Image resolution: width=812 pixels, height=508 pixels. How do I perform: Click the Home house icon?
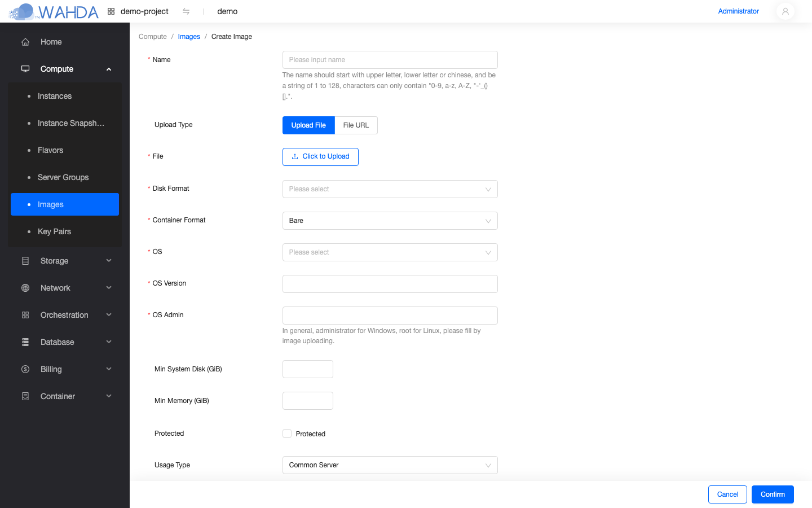point(25,42)
